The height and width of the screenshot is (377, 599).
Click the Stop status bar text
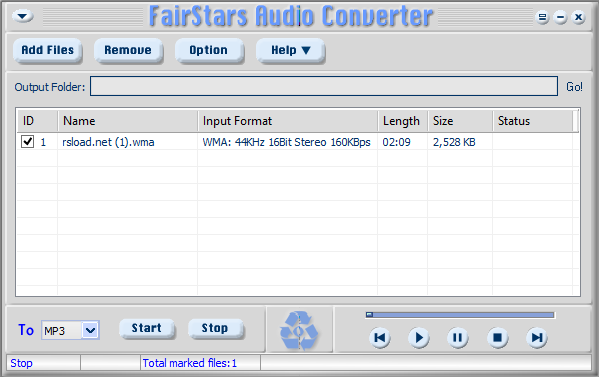click(x=21, y=363)
